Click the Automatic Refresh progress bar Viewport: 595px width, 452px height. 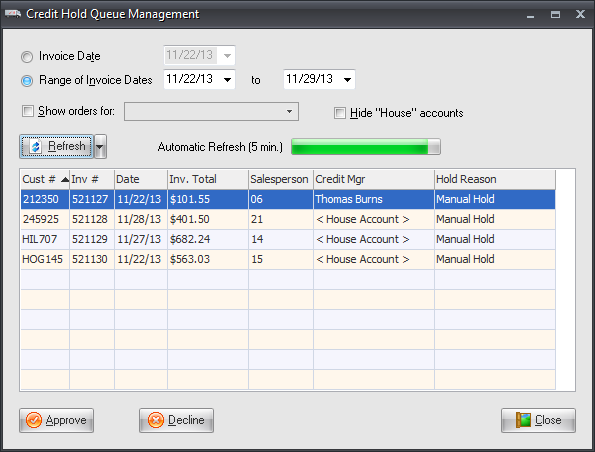coord(366,147)
